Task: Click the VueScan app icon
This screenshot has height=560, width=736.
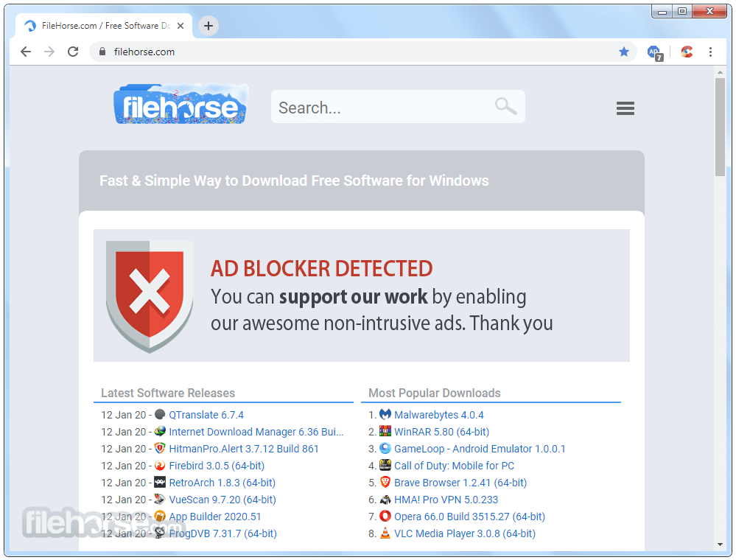Action: [x=160, y=499]
